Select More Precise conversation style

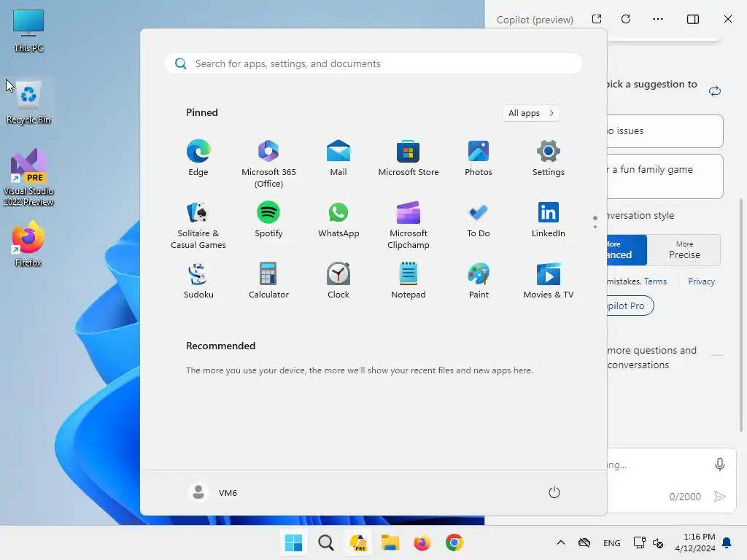[684, 249]
